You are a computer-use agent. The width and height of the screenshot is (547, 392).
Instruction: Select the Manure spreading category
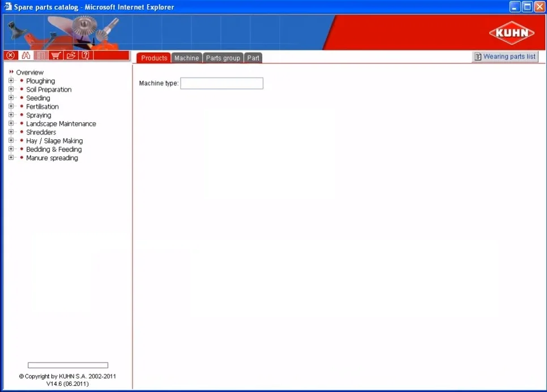click(52, 158)
